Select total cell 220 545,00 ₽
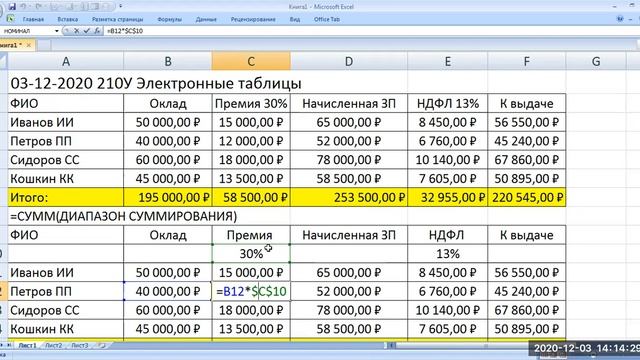The width and height of the screenshot is (640, 360). pos(527,198)
